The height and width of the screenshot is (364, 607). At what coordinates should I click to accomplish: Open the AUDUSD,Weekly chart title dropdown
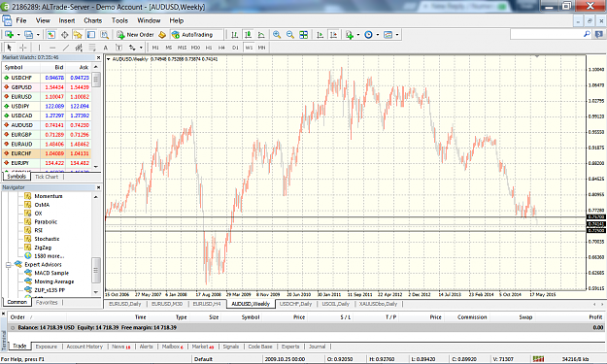click(109, 59)
